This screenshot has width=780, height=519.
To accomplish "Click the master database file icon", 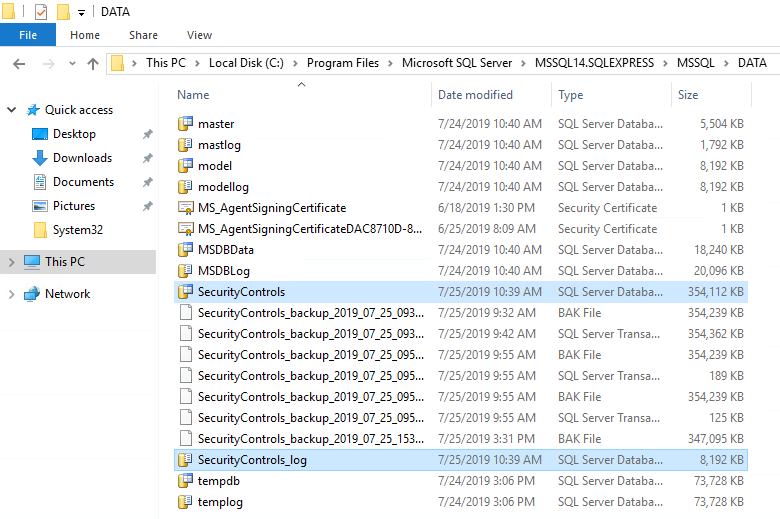I will click(185, 124).
